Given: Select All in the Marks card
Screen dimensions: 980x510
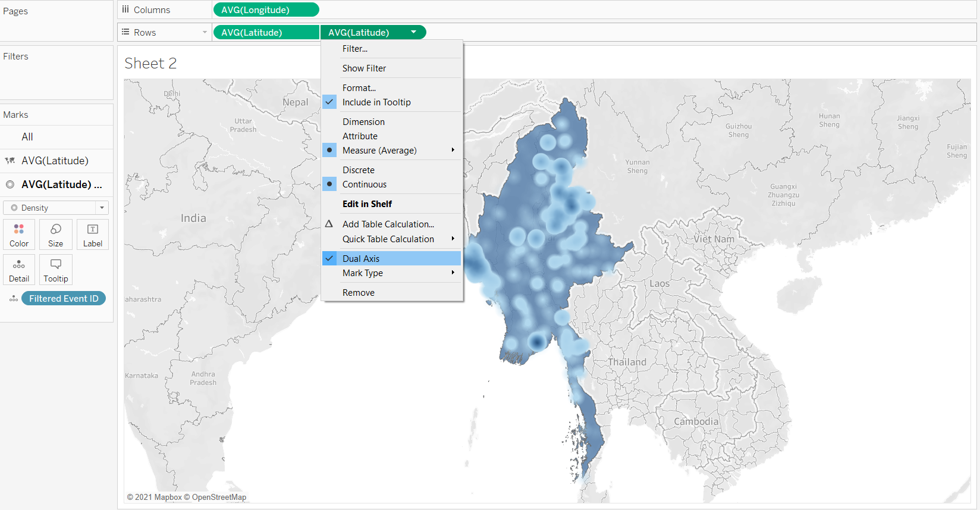Looking at the screenshot, I should 27,137.
